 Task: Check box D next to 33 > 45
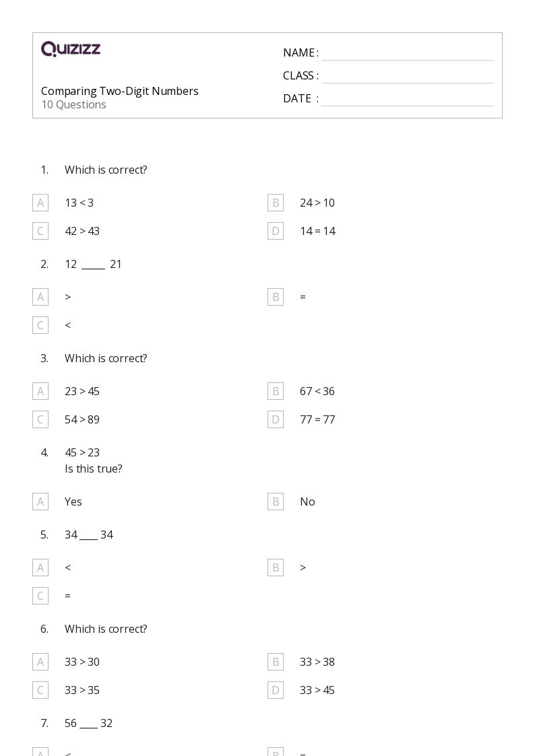(276, 690)
